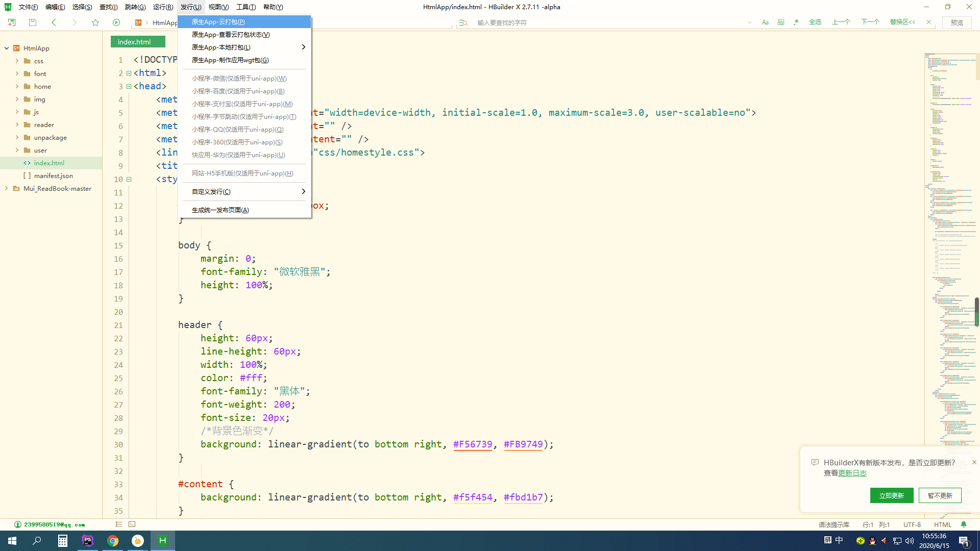Click the 预览 preview button
Screen dimensions: 980x551
(x=957, y=22)
